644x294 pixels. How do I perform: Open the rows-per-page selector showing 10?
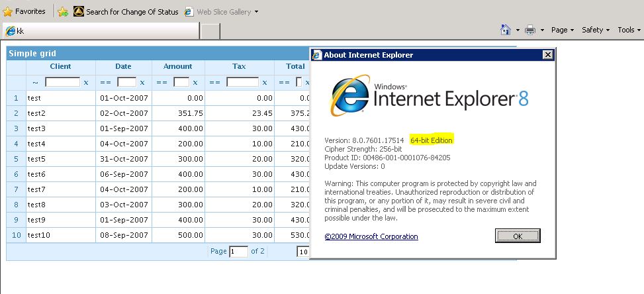coord(304,252)
